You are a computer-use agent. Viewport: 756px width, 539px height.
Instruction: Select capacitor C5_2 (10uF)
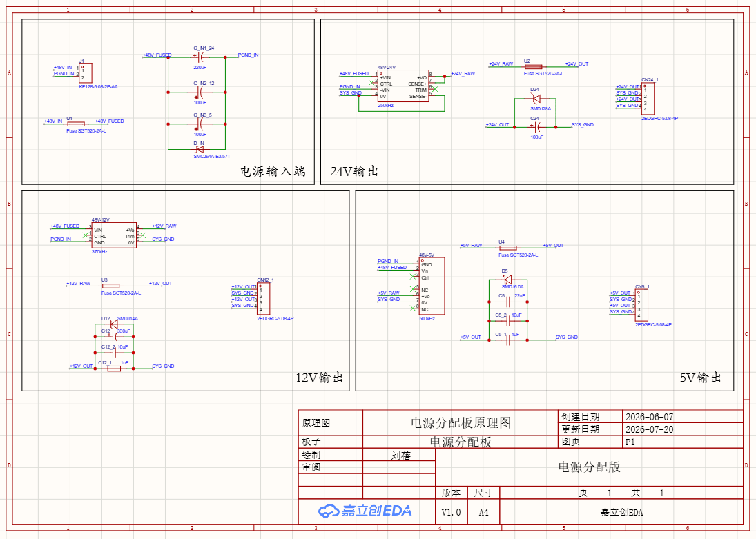(x=507, y=321)
